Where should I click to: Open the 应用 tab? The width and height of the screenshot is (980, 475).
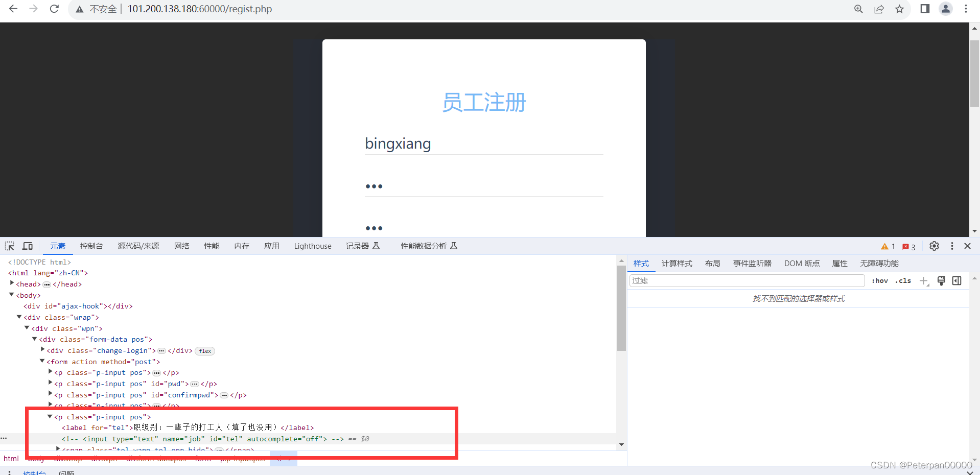click(x=272, y=246)
